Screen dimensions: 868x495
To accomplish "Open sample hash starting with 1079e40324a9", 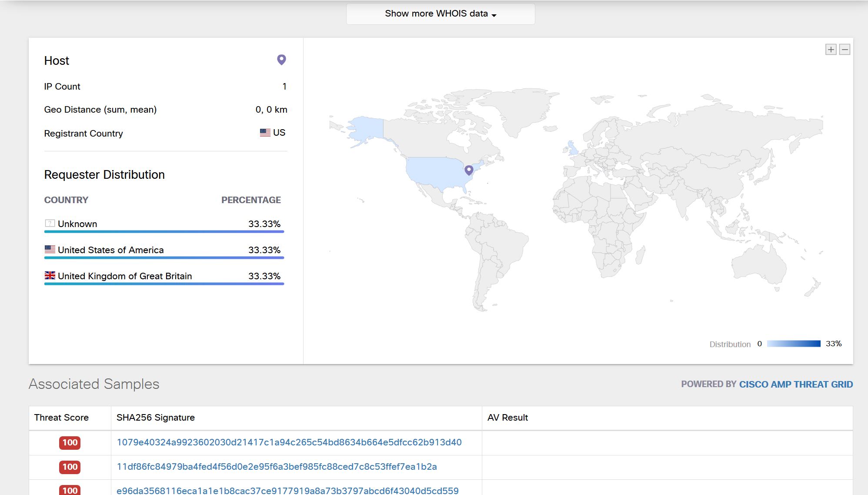I will pos(289,442).
